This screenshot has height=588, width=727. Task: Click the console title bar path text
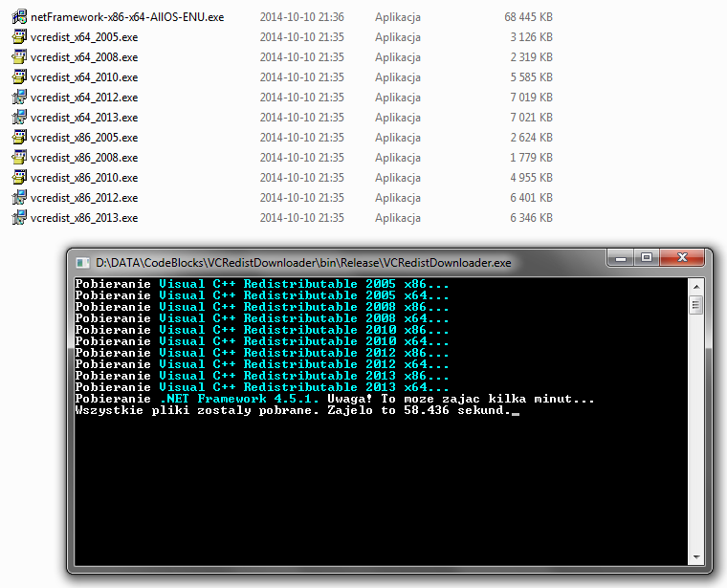[303, 263]
